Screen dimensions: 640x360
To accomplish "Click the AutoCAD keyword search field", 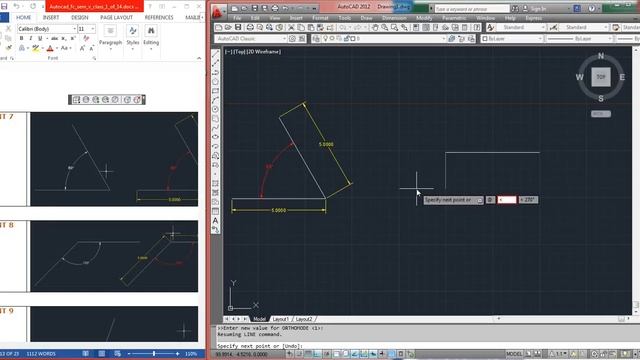I will point(472,9).
